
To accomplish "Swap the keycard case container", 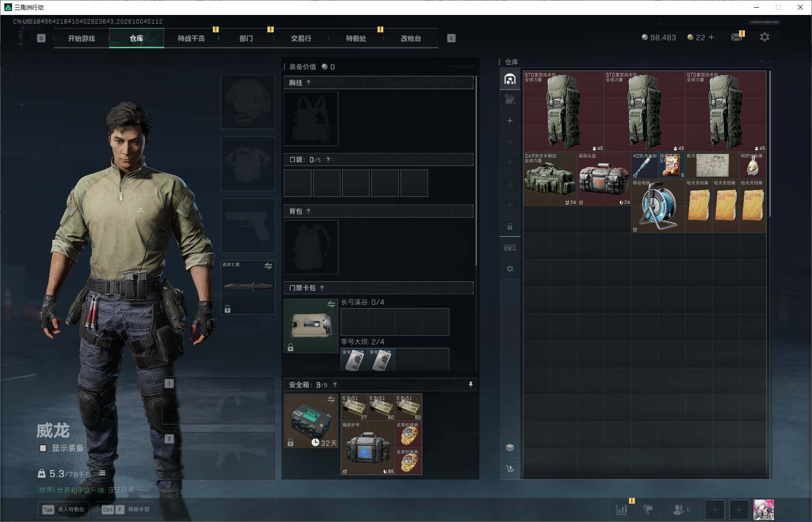I will (331, 304).
